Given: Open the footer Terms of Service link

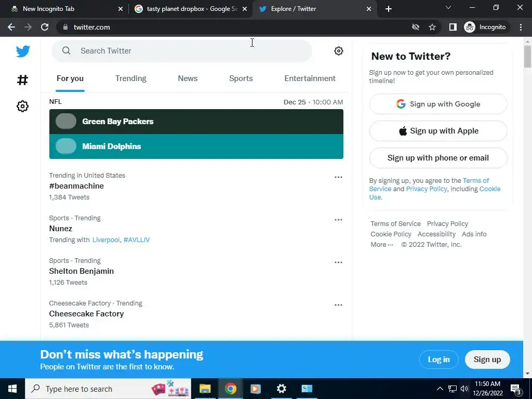Looking at the screenshot, I should (x=395, y=224).
